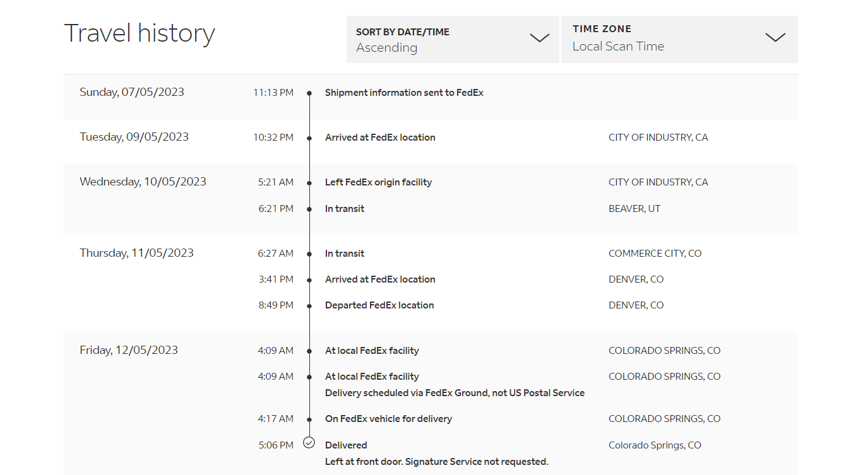Open the Sort by Date/Time dropdown
This screenshot has width=868, height=475.
(x=452, y=39)
